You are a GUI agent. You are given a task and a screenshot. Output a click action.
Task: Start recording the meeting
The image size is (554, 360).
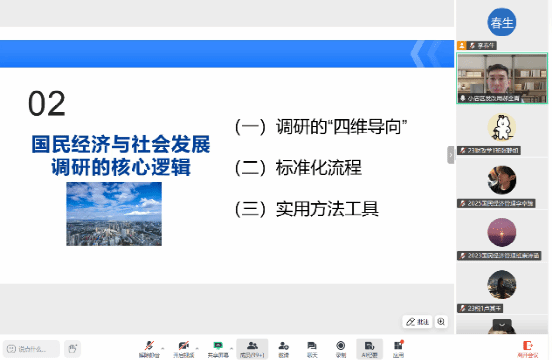click(x=341, y=349)
